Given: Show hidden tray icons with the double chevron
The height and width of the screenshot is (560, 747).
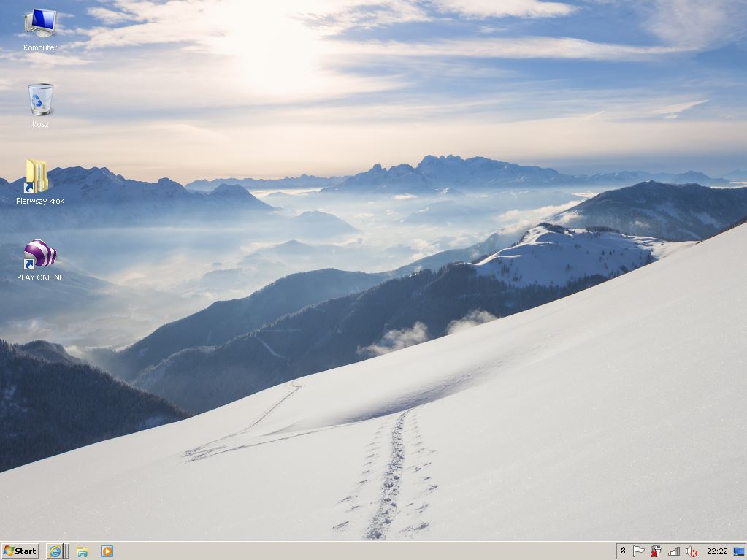Looking at the screenshot, I should coord(623,551).
